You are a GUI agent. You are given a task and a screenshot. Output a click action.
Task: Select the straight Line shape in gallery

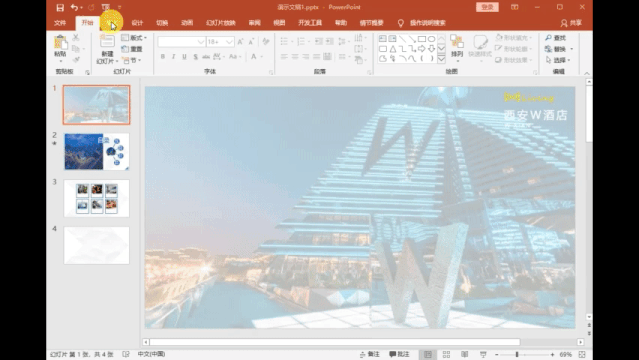click(x=402, y=39)
